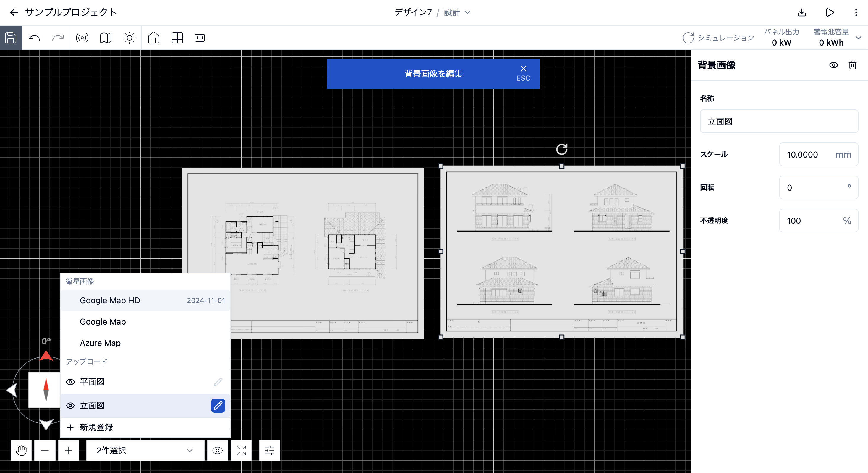Open the broadcast signal tool icon
Screen dimensions: 868x473
tap(82, 38)
